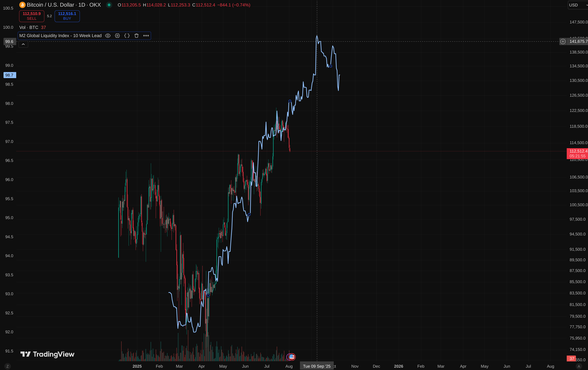Viewport: 588px width, 370px height.
Task: Click the blue 98.7 left-axis value label
Action: [x=10, y=75]
